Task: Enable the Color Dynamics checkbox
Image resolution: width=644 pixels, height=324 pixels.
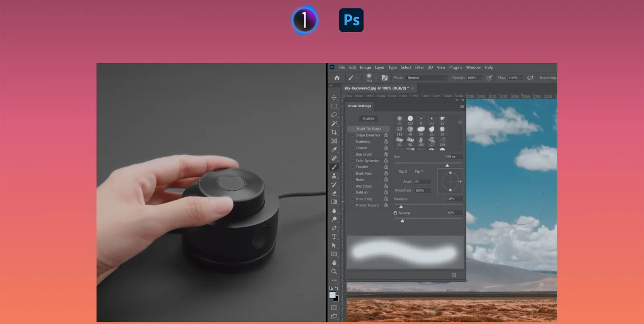Action: tap(353, 161)
